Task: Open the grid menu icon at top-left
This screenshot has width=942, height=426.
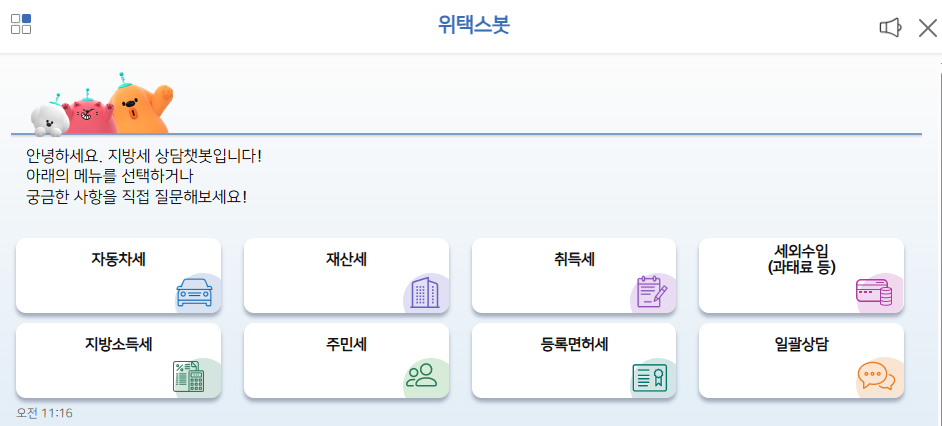Action: pos(21,24)
